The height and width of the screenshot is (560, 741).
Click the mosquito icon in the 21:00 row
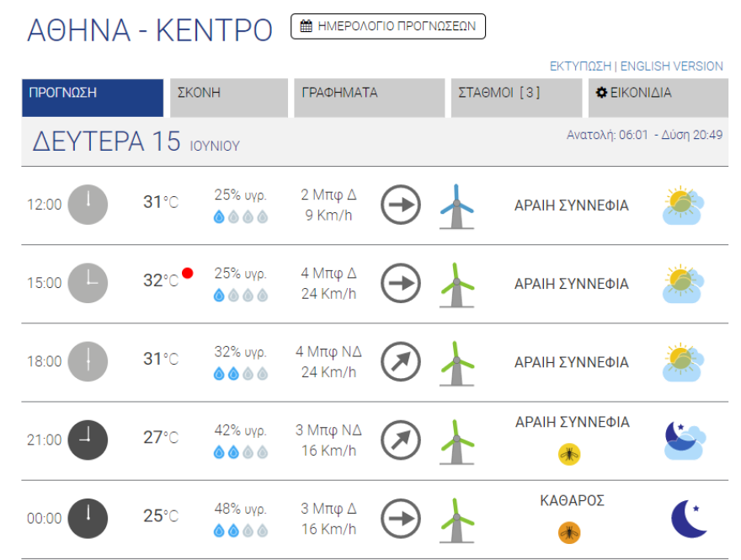(570, 453)
